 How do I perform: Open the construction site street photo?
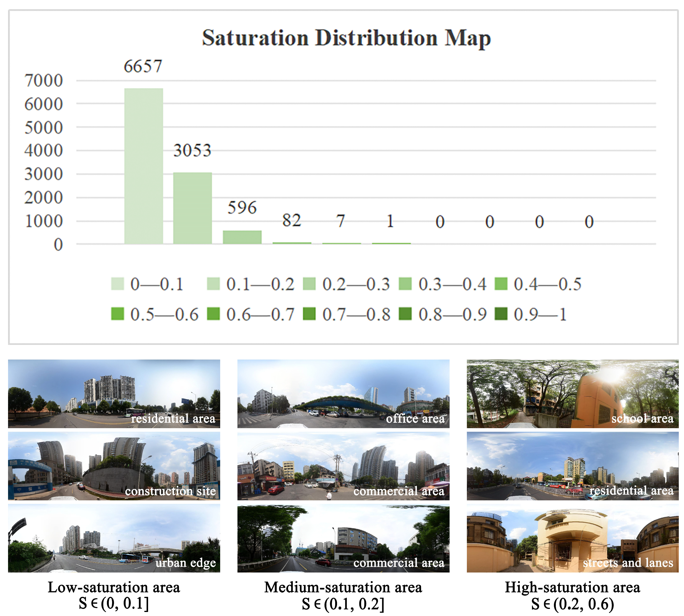[114, 466]
